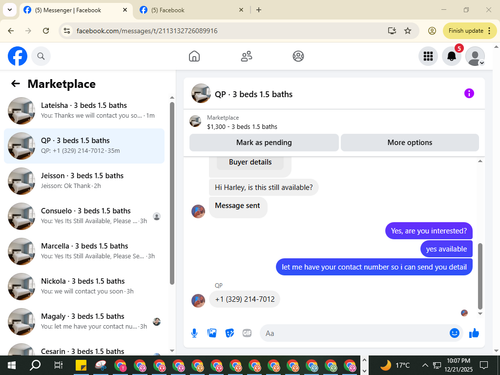Open the weather widget showing 17°C

tap(395, 365)
